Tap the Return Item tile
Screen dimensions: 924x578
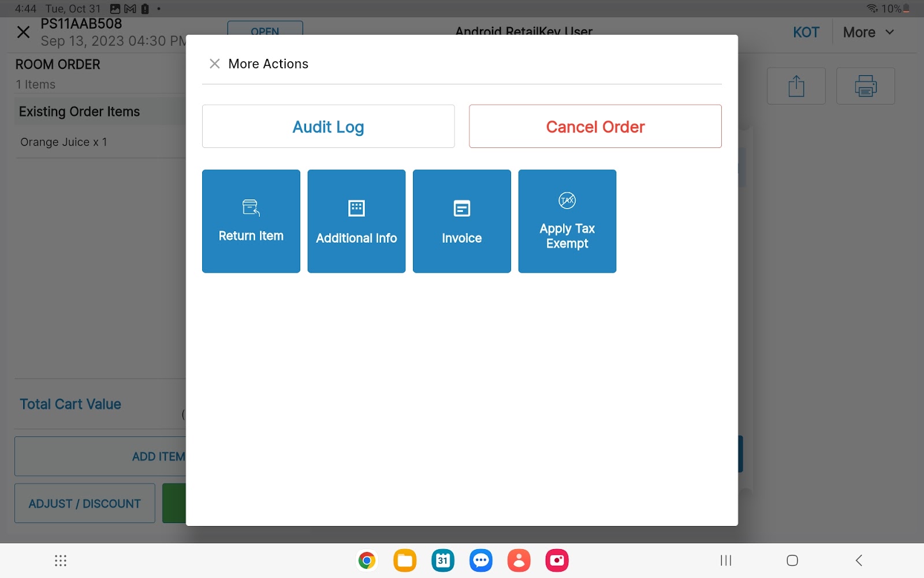point(251,221)
